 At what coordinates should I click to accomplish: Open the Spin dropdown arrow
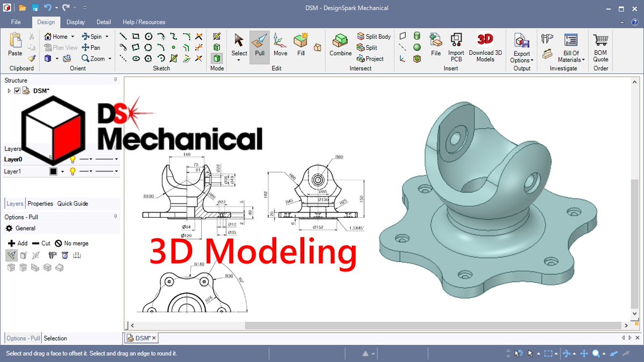click(x=106, y=36)
